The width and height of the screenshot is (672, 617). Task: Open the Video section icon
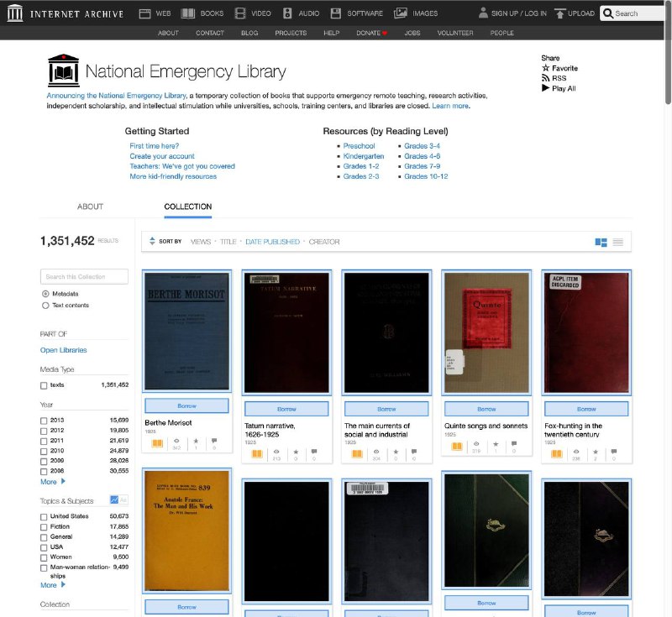240,13
